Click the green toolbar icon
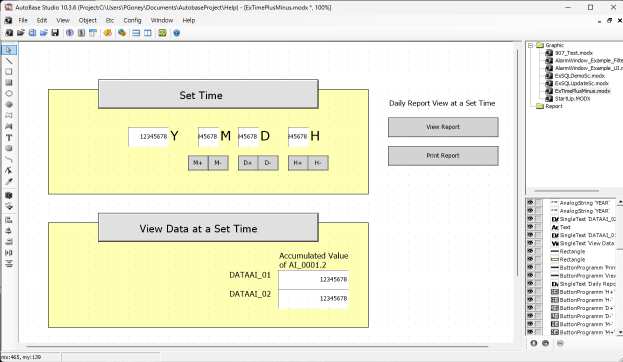This screenshot has height=362, width=623. click(x=162, y=33)
